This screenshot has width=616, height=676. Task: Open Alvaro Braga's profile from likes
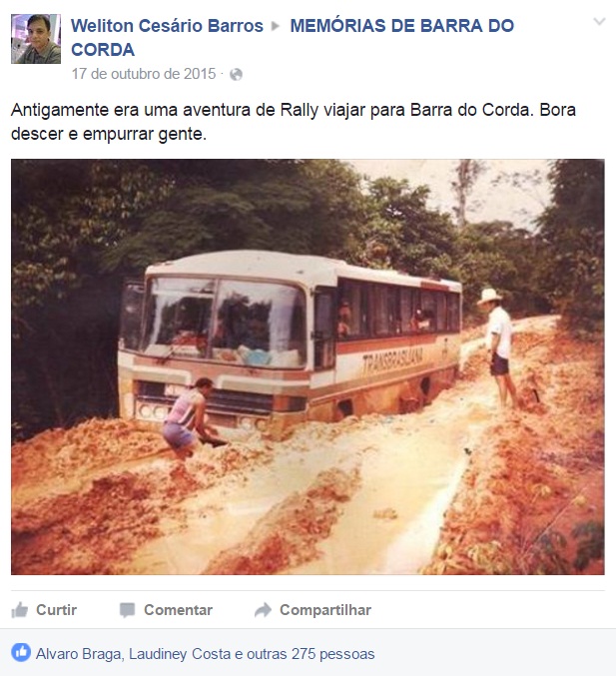[x=80, y=654]
